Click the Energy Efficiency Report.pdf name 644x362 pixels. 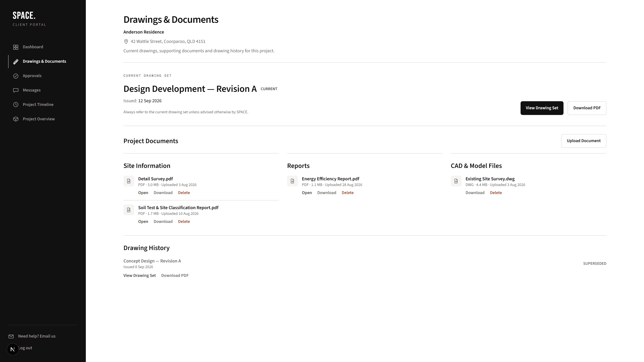(x=331, y=179)
